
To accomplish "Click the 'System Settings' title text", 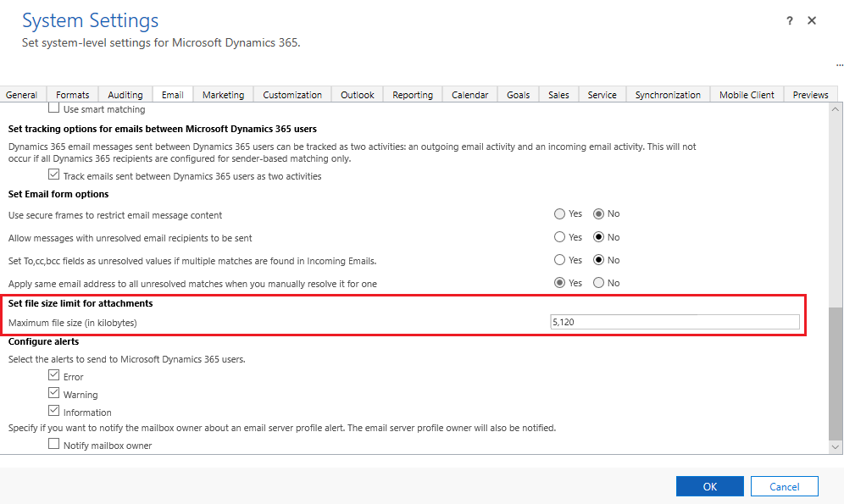I will point(91,20).
